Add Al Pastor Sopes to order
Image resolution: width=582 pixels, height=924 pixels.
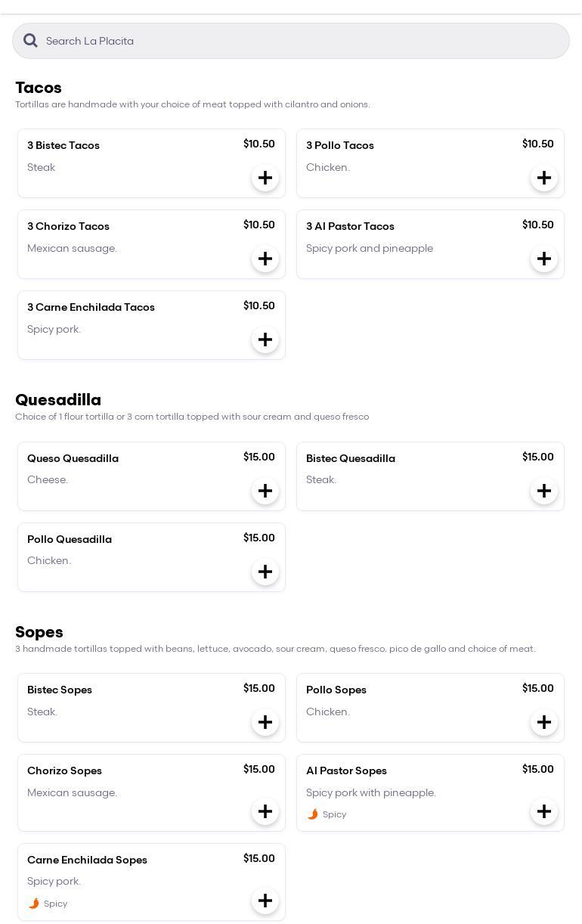coord(544,812)
